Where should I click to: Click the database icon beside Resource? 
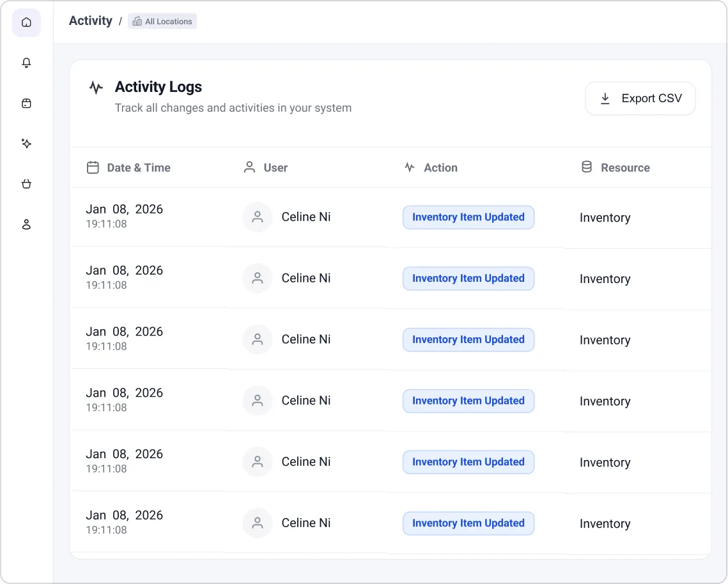[586, 167]
